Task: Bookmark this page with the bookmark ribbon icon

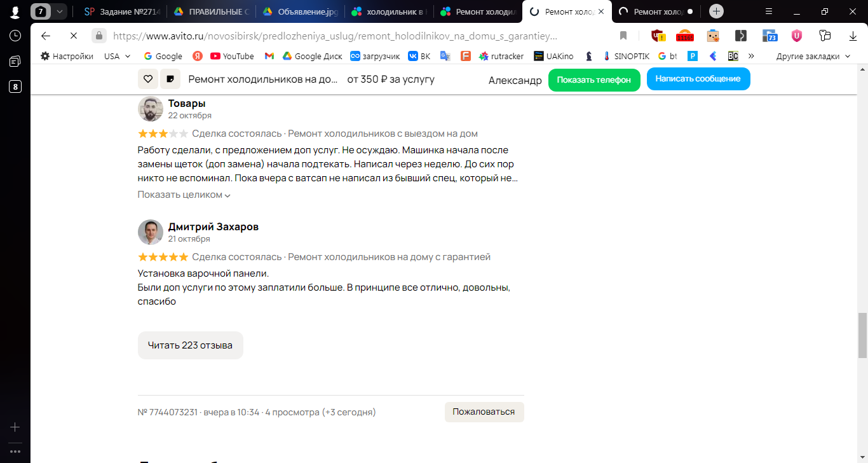Action: [623, 36]
